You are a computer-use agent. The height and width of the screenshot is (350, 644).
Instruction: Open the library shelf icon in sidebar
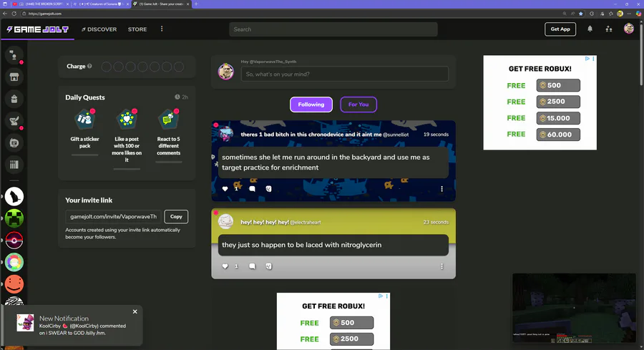14,165
